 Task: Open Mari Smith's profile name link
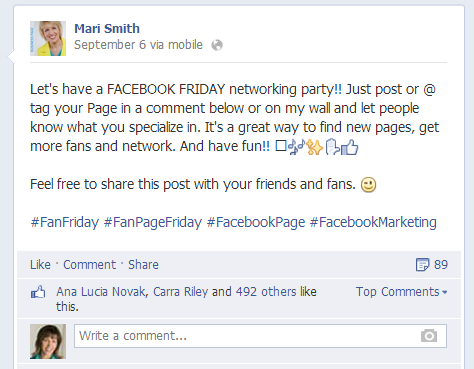coord(107,29)
